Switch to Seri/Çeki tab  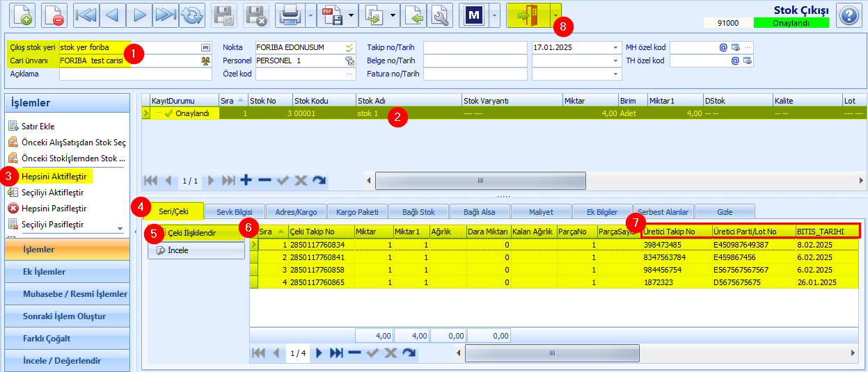click(x=174, y=211)
